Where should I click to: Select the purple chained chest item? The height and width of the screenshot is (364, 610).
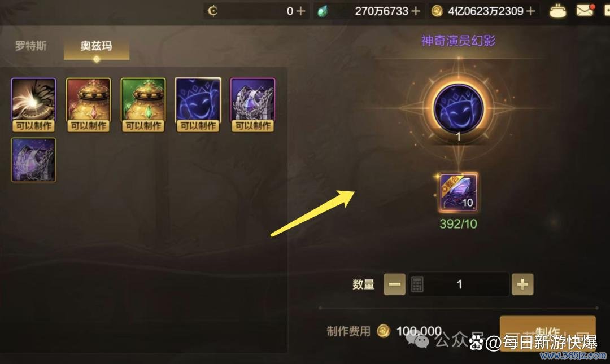(x=253, y=104)
